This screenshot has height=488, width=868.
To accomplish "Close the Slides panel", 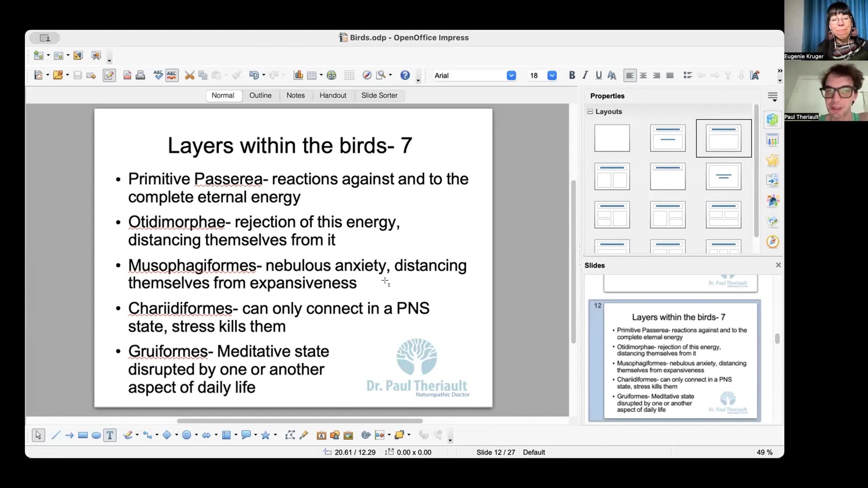I will [778, 265].
